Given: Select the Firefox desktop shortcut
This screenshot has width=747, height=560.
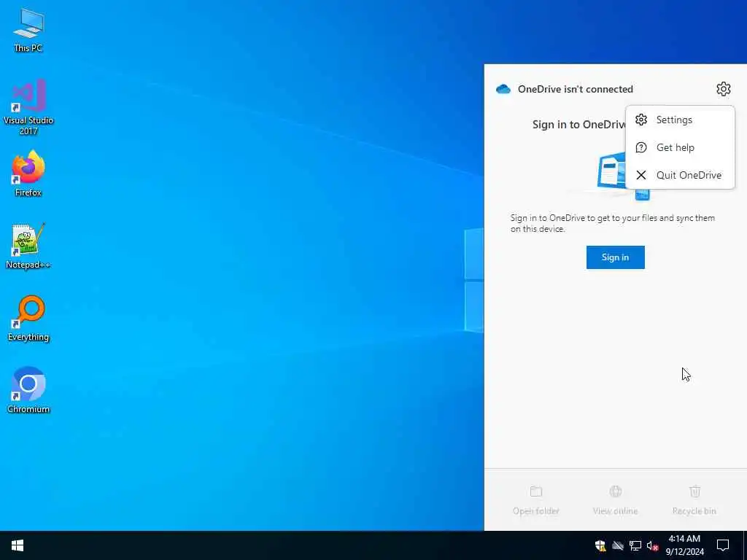Looking at the screenshot, I should (28, 174).
